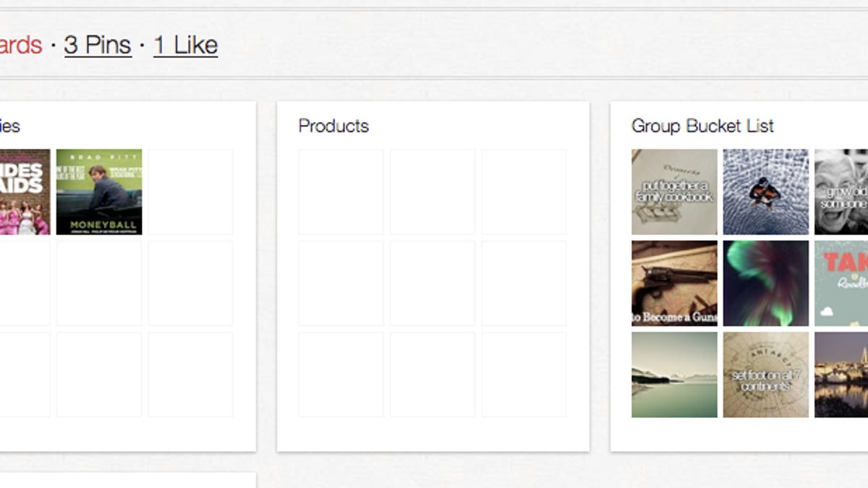Screen dimensions: 868x488
Task: Click the center empty slot in Products board
Action: pyautogui.click(x=433, y=283)
